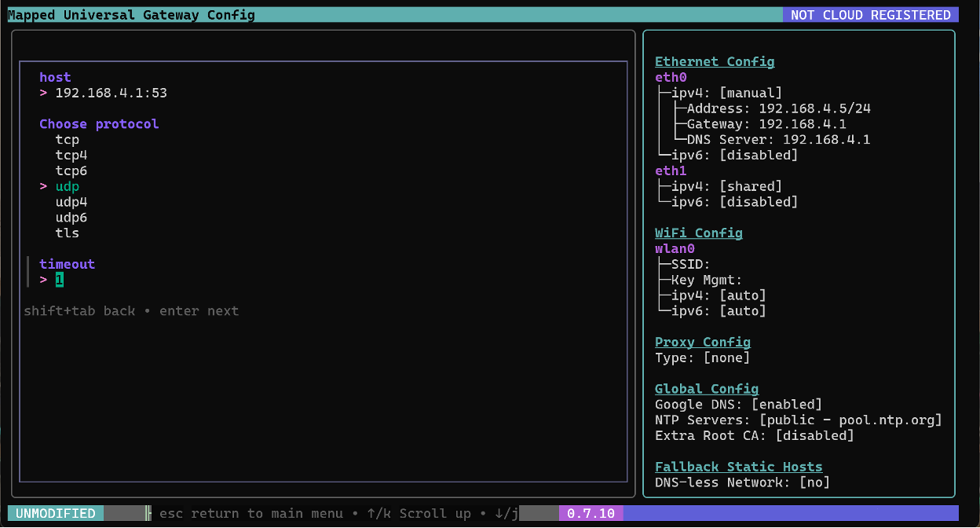Click the NOT CLOUD REGISTERED status badge
Screen dimensions: 980x528
pyautogui.click(x=871, y=15)
